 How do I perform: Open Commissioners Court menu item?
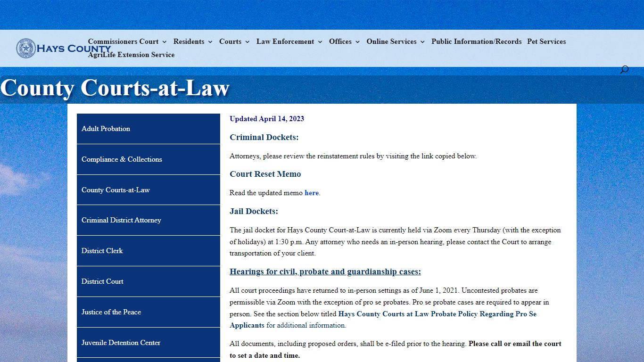124,41
